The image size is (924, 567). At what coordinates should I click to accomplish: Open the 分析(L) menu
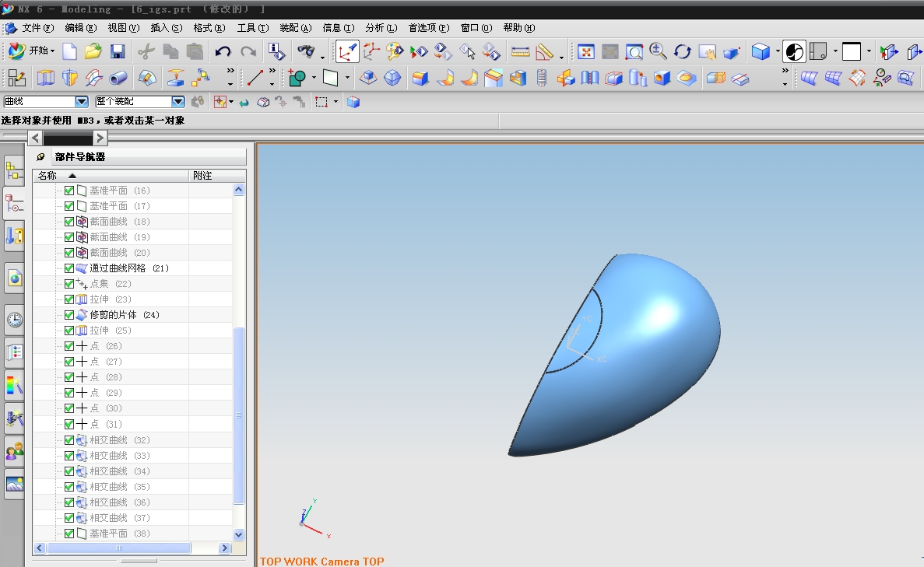[x=381, y=28]
